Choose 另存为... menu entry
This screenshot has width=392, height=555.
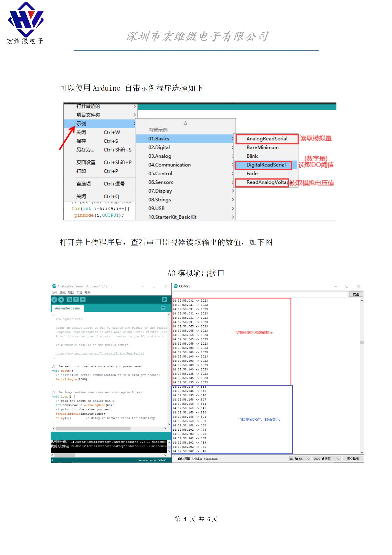click(x=100, y=150)
